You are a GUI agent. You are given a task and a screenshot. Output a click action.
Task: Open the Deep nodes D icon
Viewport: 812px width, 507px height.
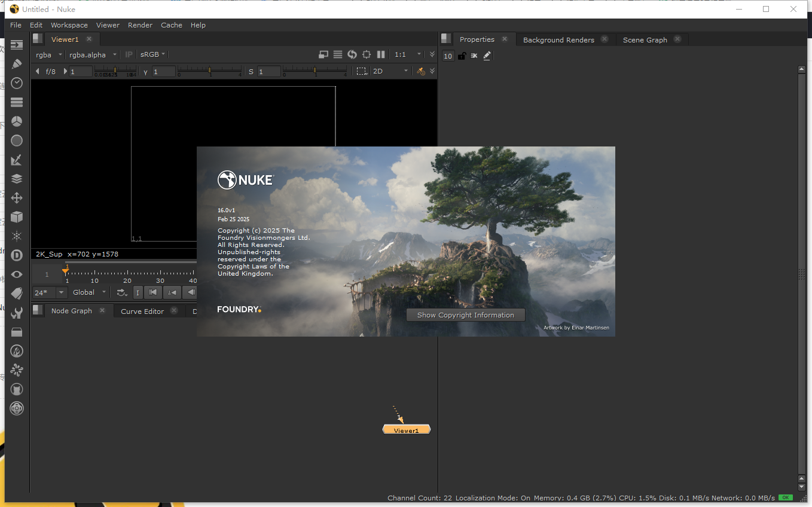[x=17, y=255]
